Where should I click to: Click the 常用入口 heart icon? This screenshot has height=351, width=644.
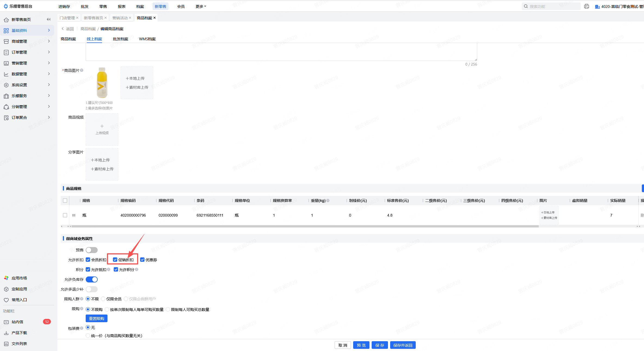click(6, 300)
